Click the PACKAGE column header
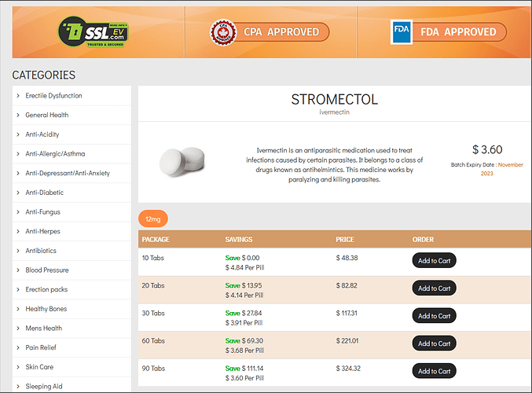532x393 pixels. click(x=156, y=239)
